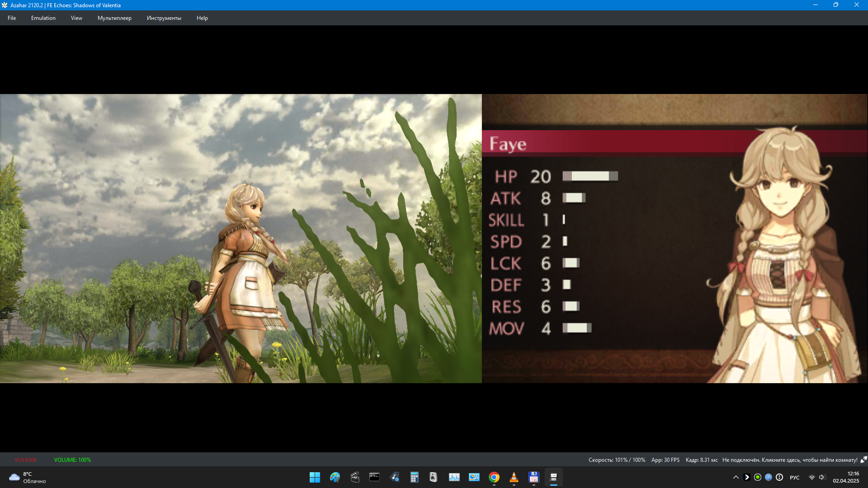The height and width of the screenshot is (488, 868).
Task: Click the multiplayer not-connected message in status bar
Action: tap(789, 460)
